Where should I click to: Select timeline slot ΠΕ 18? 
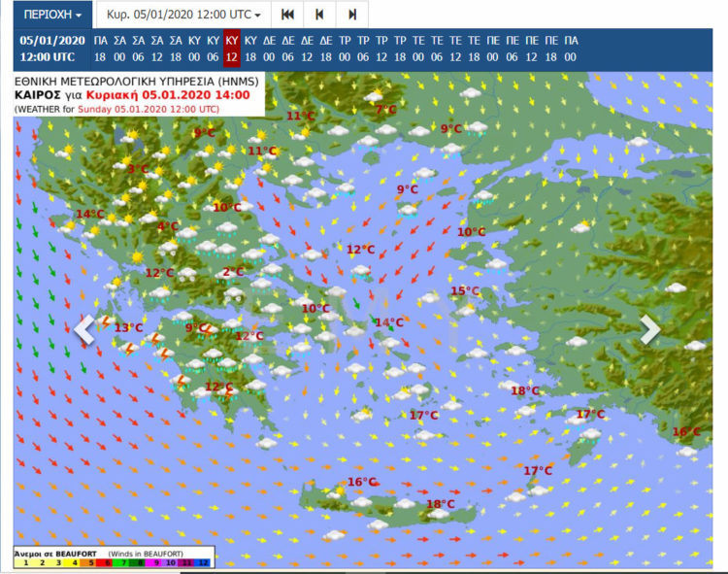[x=551, y=49]
